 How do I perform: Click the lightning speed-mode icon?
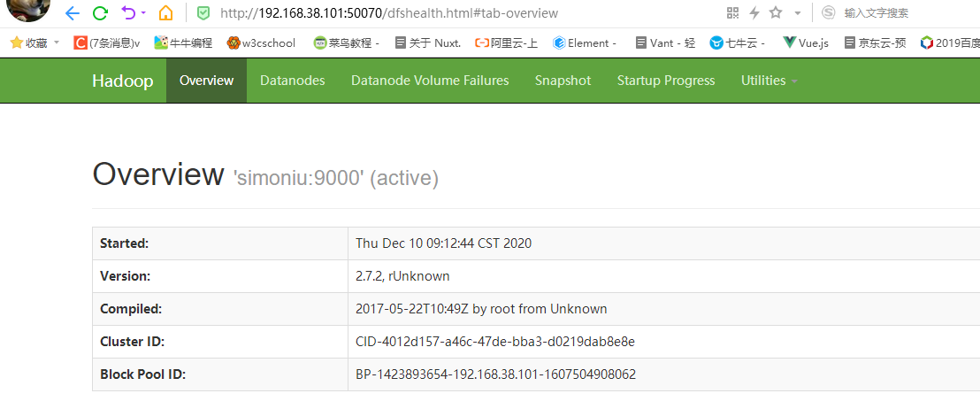click(x=754, y=13)
